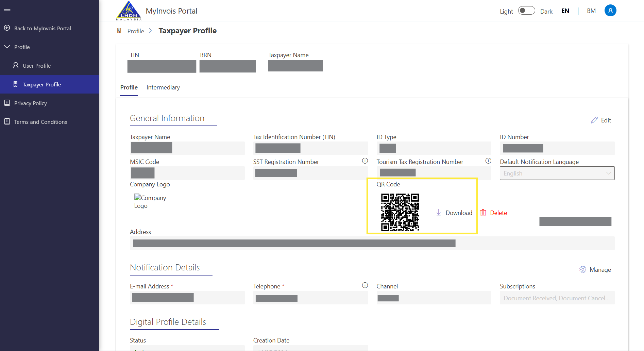Image resolution: width=644 pixels, height=351 pixels.
Task: Open the Subscriptions field
Action: (x=557, y=298)
